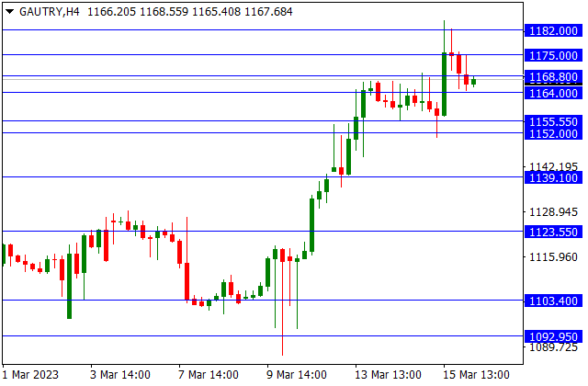This screenshot has height=386, width=588.
Task: Select the 1182.000 price level label
Action: (553, 30)
